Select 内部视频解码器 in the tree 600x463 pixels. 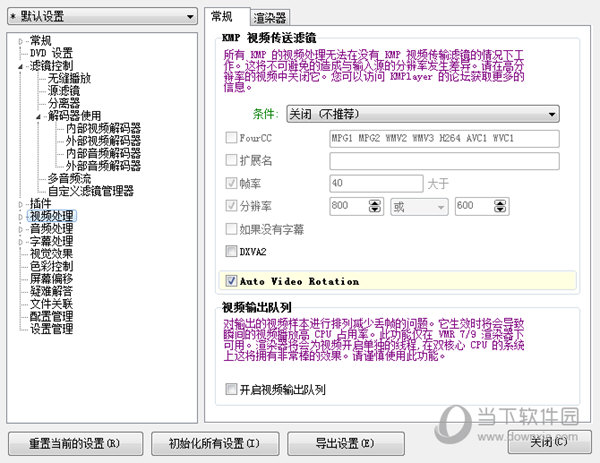pyautogui.click(x=103, y=128)
